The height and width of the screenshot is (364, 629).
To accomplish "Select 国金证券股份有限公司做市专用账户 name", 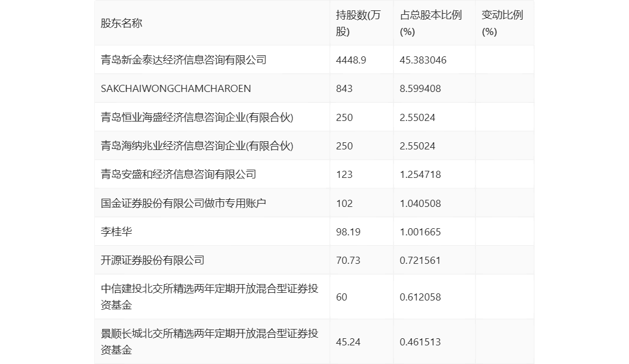I will [184, 203].
